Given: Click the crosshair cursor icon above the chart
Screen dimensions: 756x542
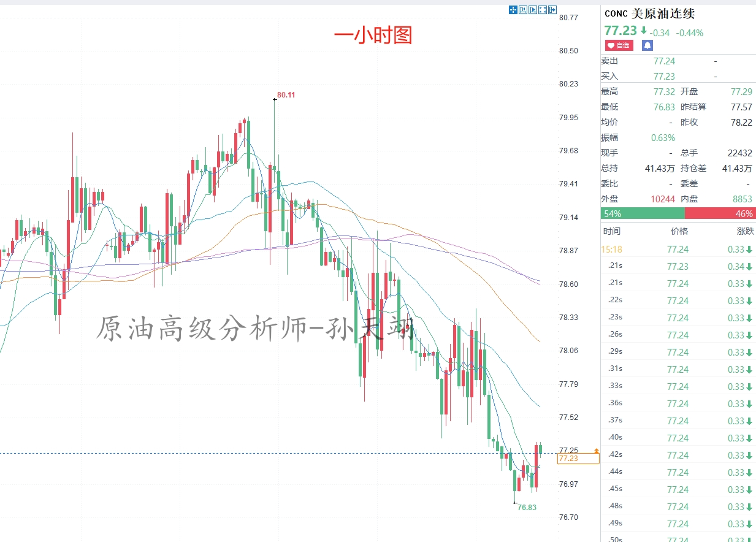Looking at the screenshot, I should tap(513, 9).
